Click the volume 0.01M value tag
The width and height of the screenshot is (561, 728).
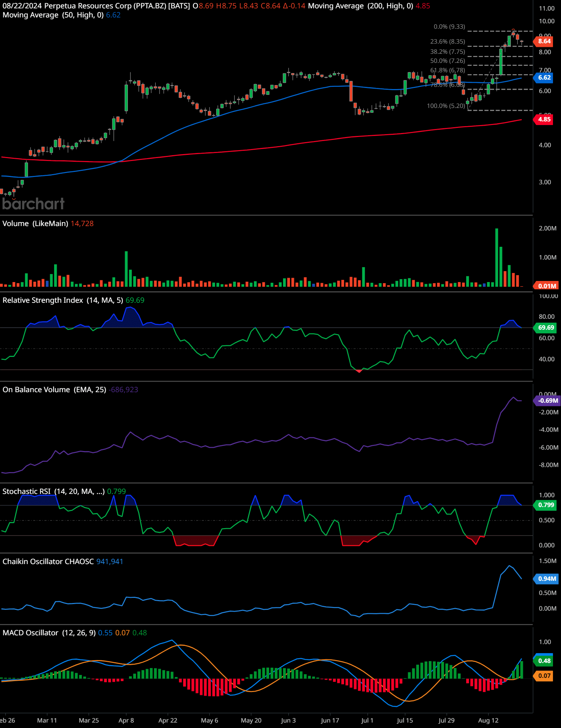click(x=546, y=286)
